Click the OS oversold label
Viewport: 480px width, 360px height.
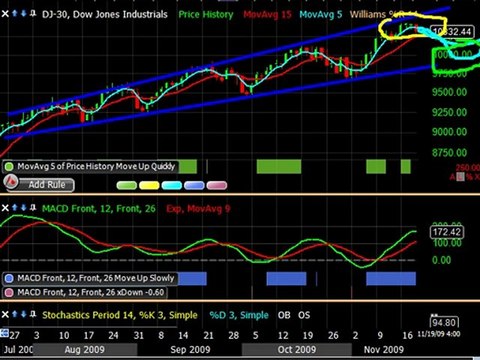(304, 315)
